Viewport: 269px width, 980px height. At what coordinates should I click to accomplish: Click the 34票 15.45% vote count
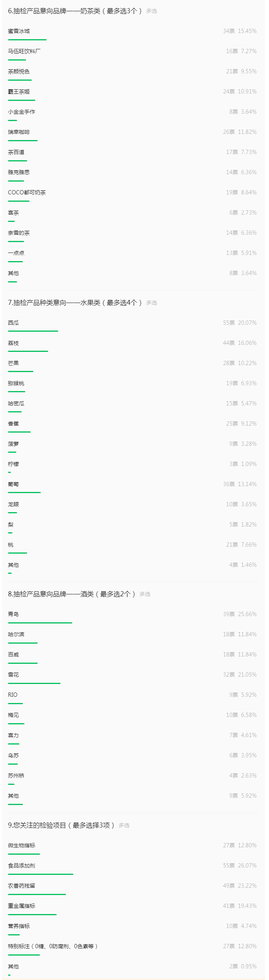pos(239,31)
